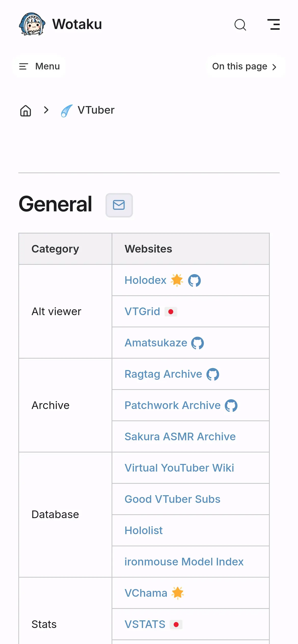
Task: Expand the On this page dropdown
Action: tap(245, 66)
